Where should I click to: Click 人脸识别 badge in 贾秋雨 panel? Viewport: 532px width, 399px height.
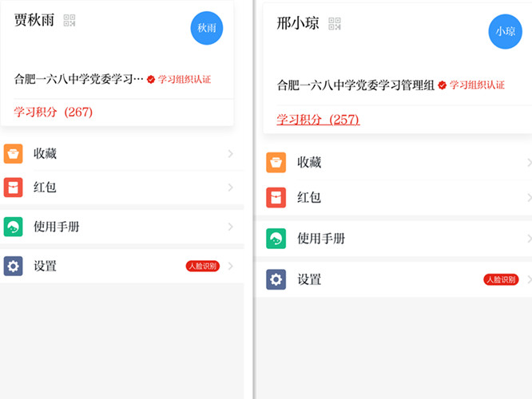203,266
